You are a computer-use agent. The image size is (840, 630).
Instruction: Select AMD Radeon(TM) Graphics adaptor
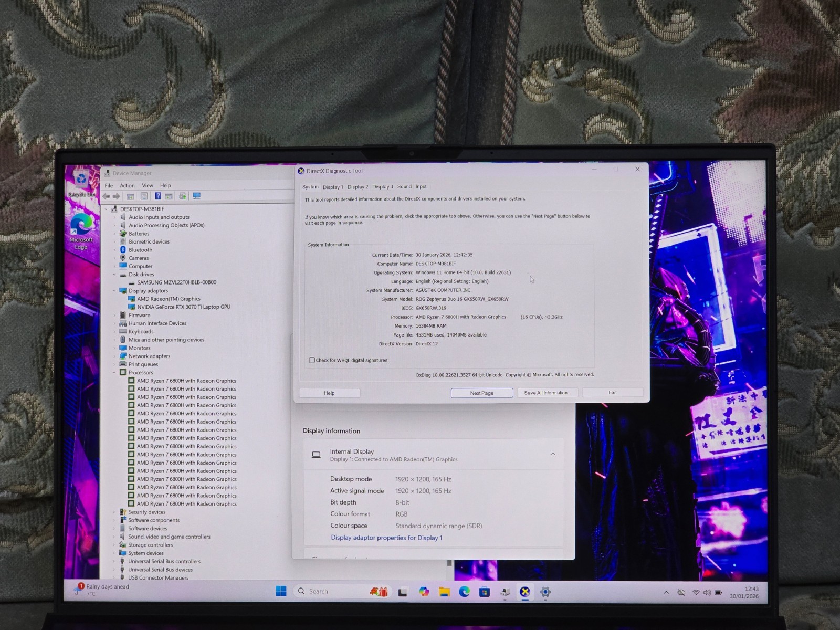pyautogui.click(x=169, y=299)
